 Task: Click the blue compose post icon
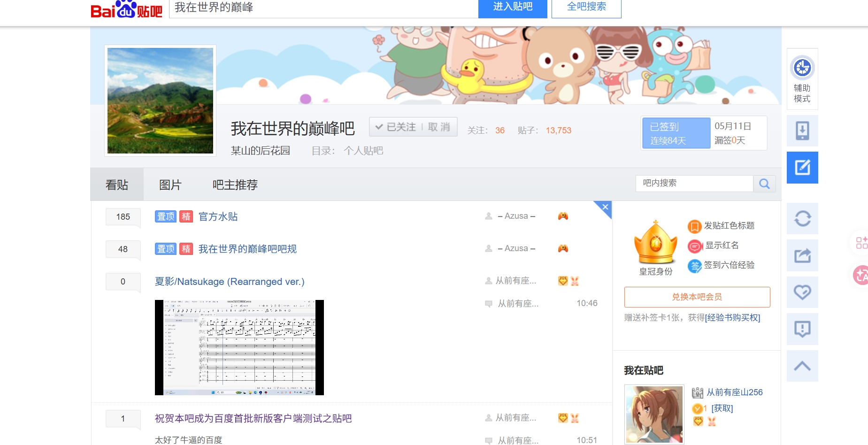[802, 168]
